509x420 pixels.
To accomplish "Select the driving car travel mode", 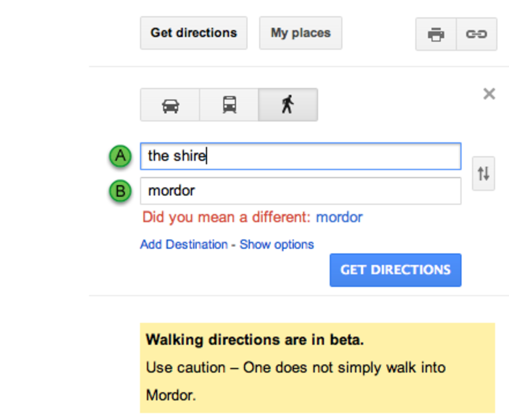I will coord(170,105).
